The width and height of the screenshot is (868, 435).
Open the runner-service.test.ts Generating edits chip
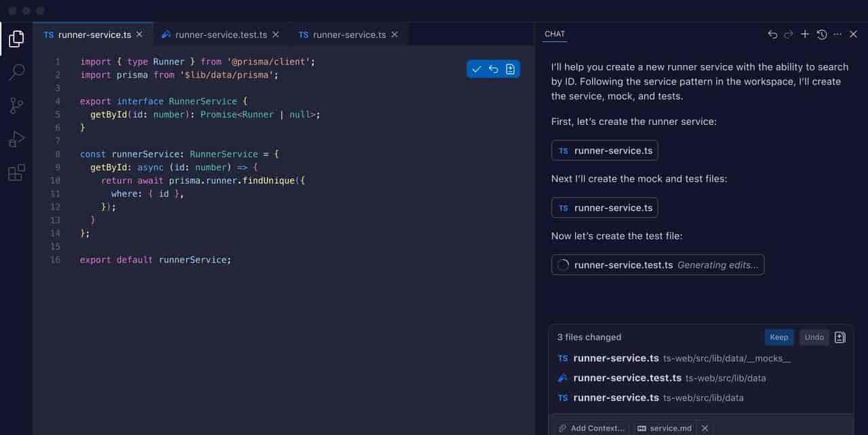click(658, 265)
